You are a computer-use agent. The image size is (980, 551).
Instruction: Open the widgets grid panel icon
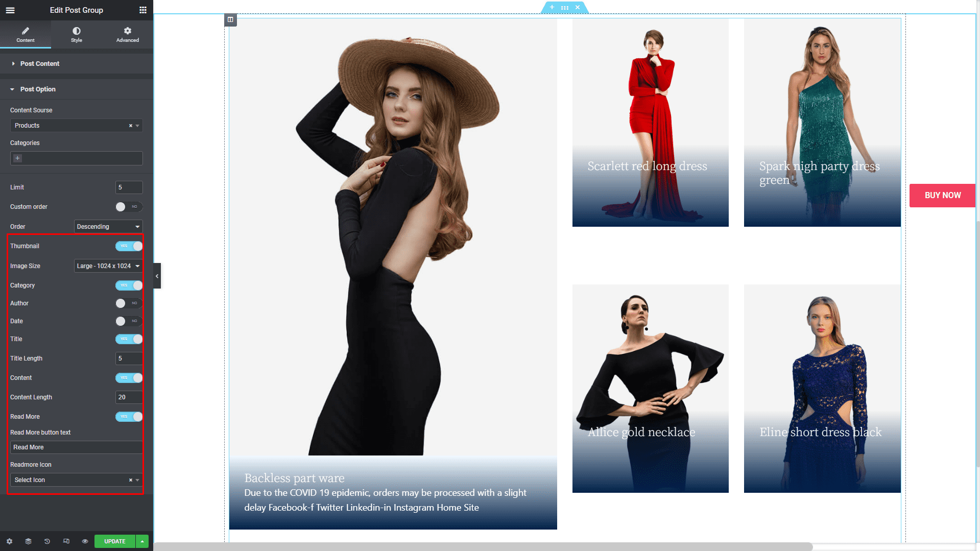[143, 10]
